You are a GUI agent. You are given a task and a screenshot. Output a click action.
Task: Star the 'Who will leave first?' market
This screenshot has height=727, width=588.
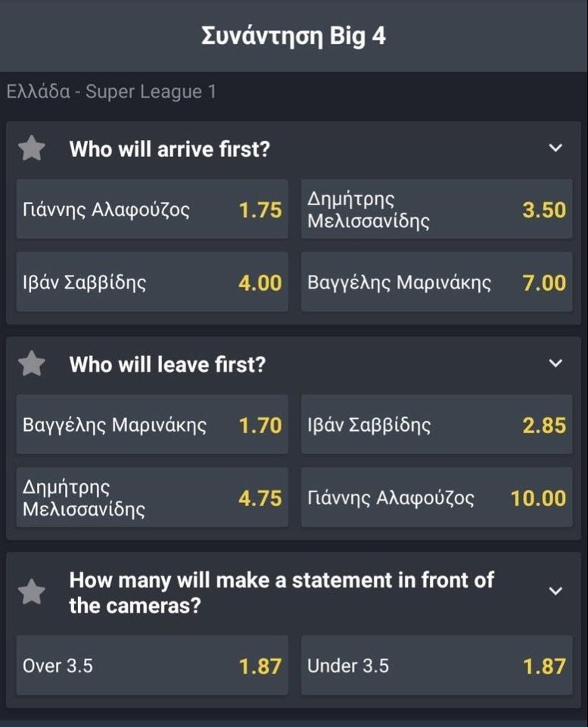(x=32, y=365)
